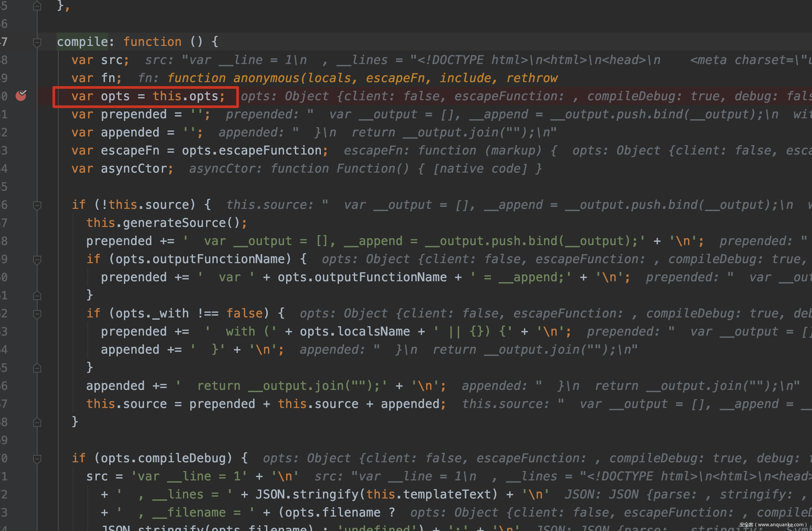The width and height of the screenshot is (812, 531).
Task: Place caret in the compile function name
Action: click(x=82, y=42)
